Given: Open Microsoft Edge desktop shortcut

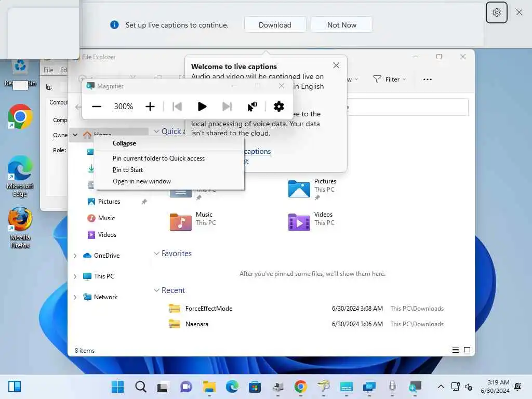Looking at the screenshot, I should [20, 177].
